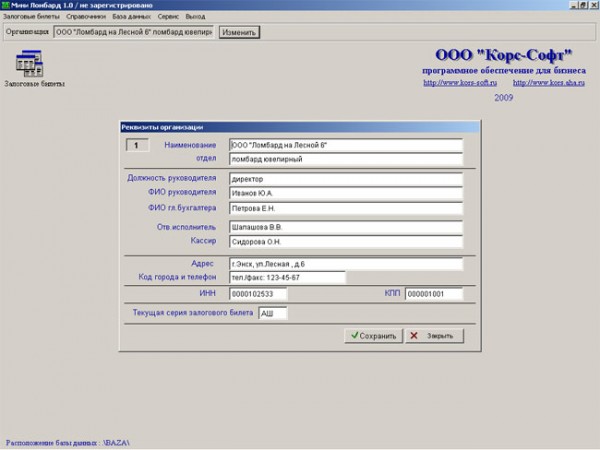Click the ИНН number field
This screenshot has height=450, width=600.
tap(257, 294)
